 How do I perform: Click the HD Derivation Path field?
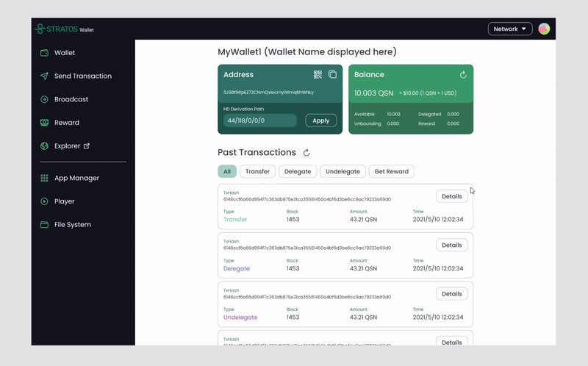pyautogui.click(x=259, y=121)
